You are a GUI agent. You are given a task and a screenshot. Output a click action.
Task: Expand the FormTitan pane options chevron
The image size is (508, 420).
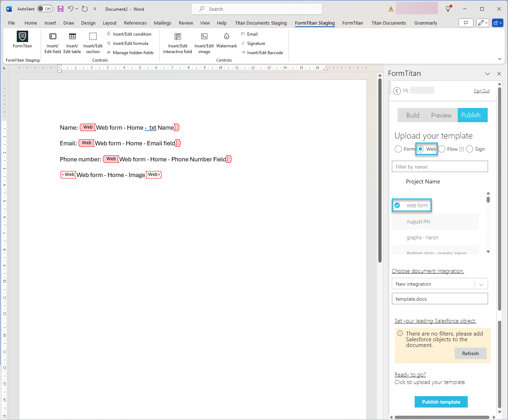click(487, 74)
